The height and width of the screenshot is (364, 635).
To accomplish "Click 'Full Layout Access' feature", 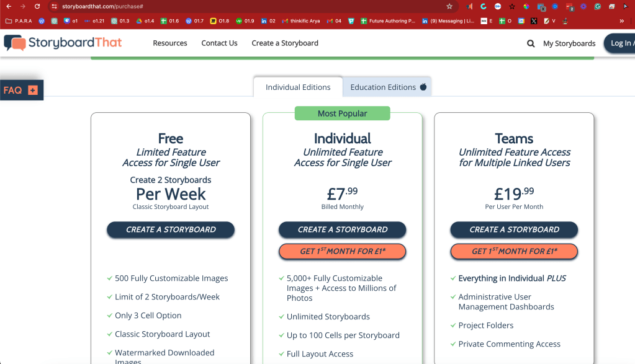I will 320,354.
